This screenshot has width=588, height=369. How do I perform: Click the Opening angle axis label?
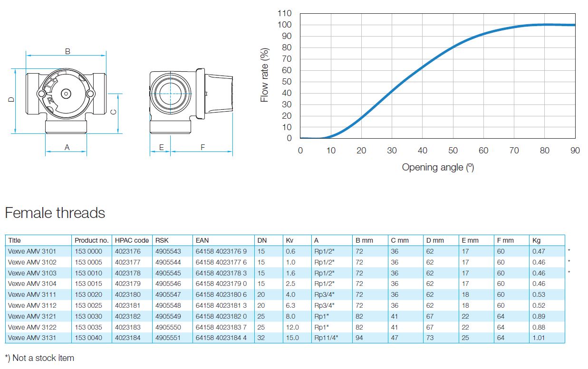(438, 167)
